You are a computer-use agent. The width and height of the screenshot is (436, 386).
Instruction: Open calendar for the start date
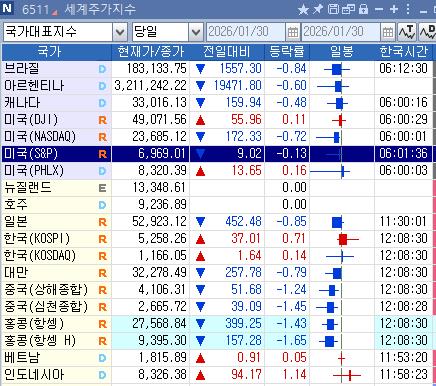click(293, 32)
